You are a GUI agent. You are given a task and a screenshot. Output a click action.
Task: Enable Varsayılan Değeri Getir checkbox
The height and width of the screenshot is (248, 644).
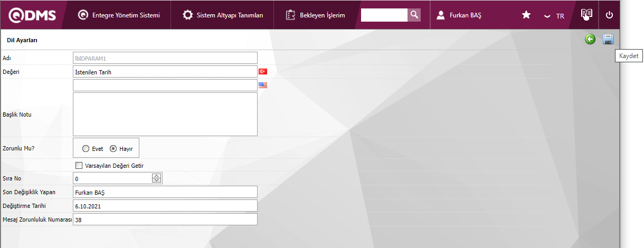pyautogui.click(x=79, y=166)
